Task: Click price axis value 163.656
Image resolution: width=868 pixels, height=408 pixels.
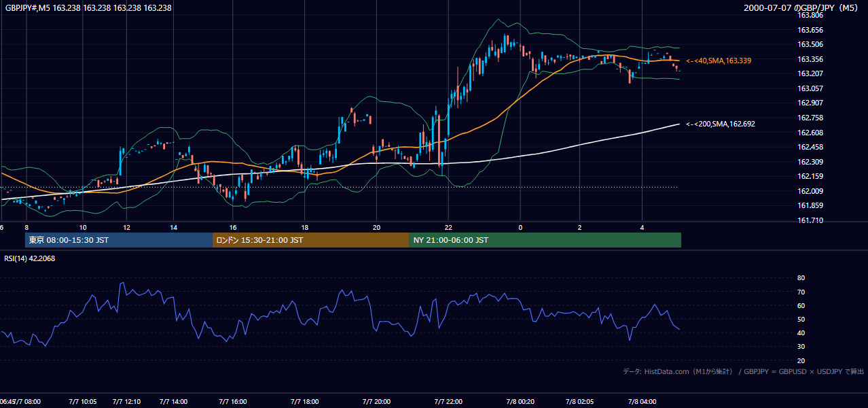Action: (x=811, y=30)
